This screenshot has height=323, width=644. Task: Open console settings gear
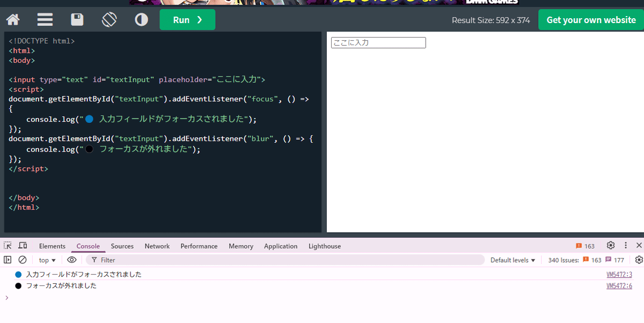(x=639, y=260)
